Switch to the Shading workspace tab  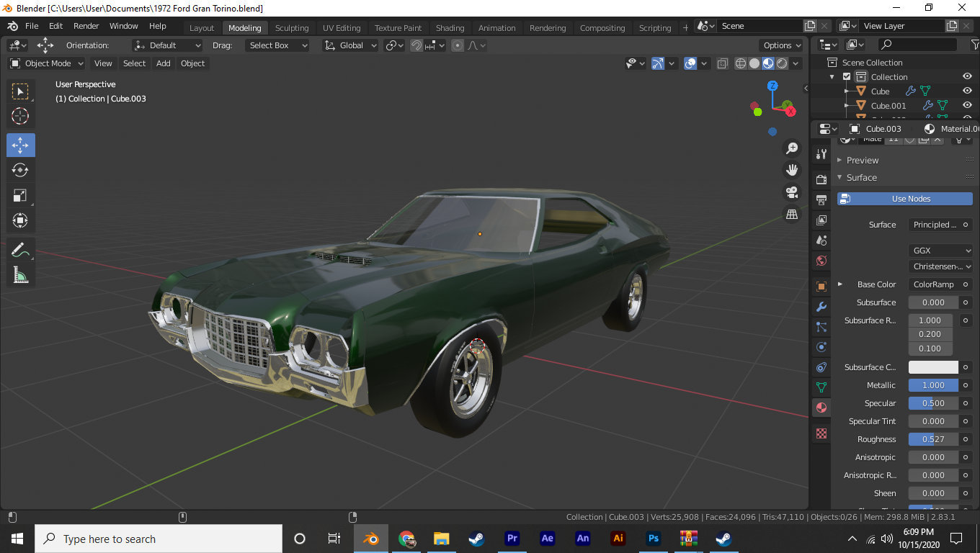pyautogui.click(x=450, y=28)
